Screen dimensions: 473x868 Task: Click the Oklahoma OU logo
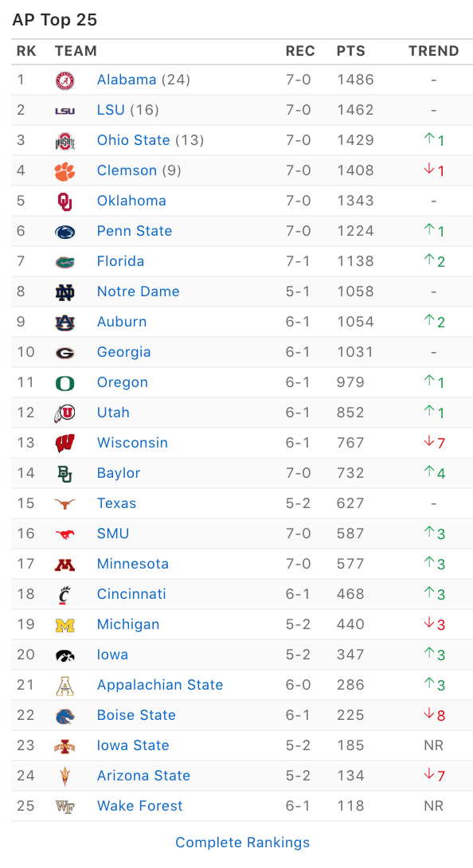[64, 201]
